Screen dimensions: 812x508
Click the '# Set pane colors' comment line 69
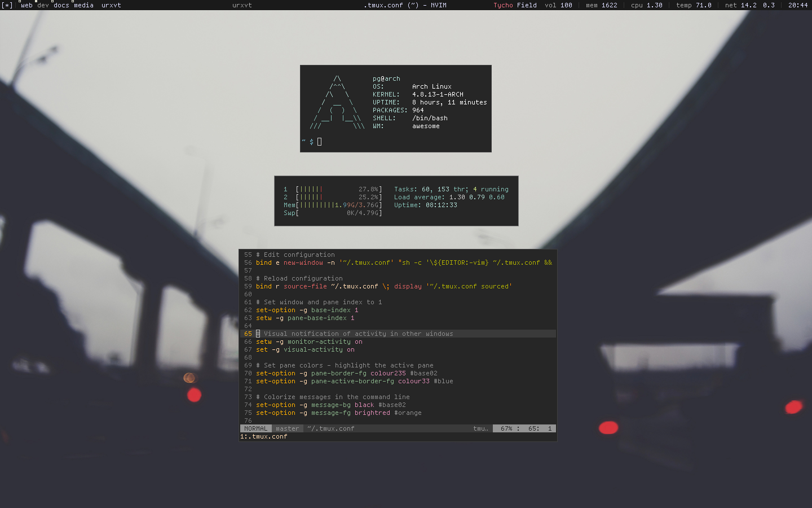[x=345, y=365]
